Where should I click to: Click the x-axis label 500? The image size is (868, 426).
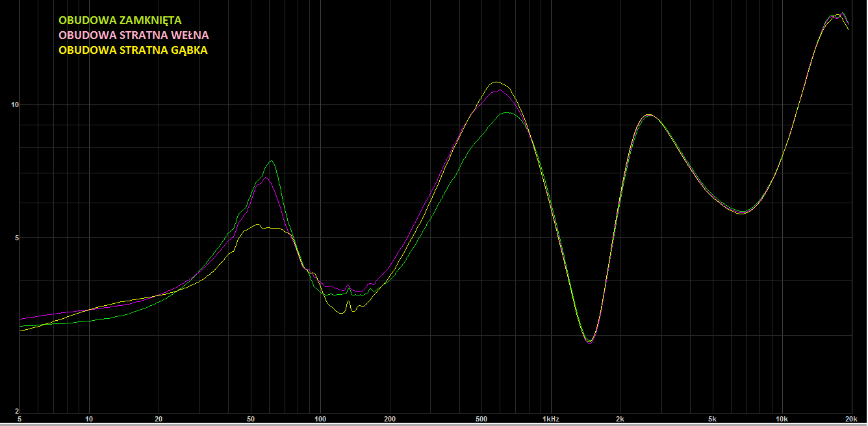481,420
